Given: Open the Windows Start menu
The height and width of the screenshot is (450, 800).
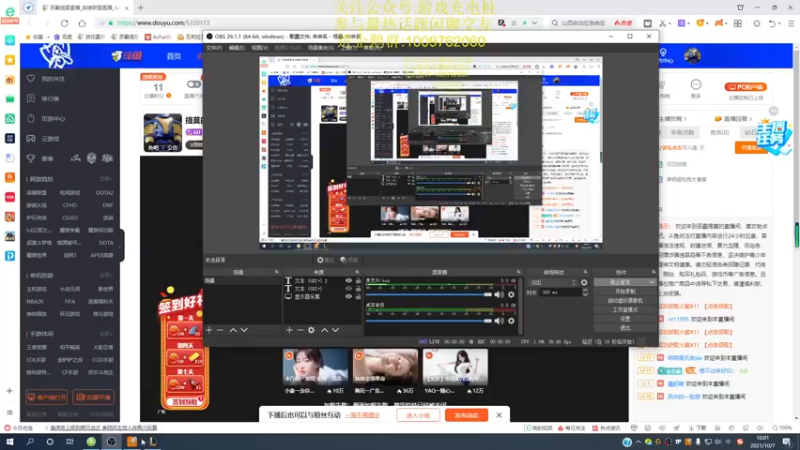Looking at the screenshot, I should [10, 442].
